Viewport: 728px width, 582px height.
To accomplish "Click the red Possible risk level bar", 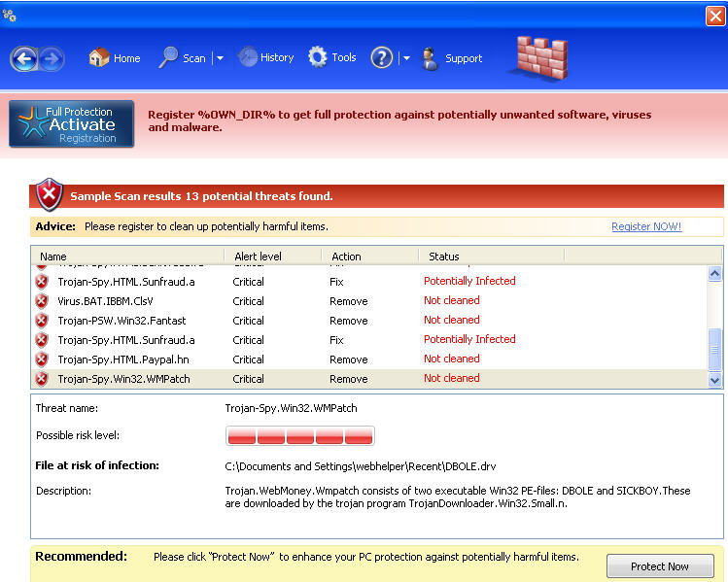I will click(x=300, y=436).
